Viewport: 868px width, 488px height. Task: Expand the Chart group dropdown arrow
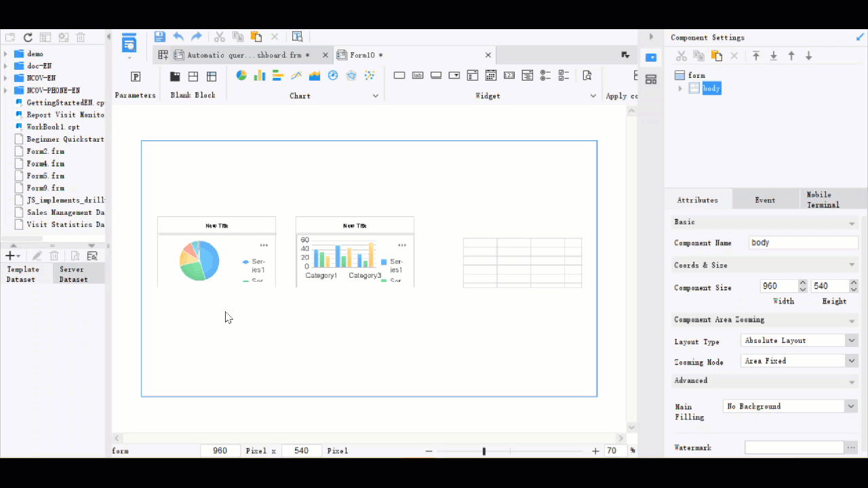point(376,96)
